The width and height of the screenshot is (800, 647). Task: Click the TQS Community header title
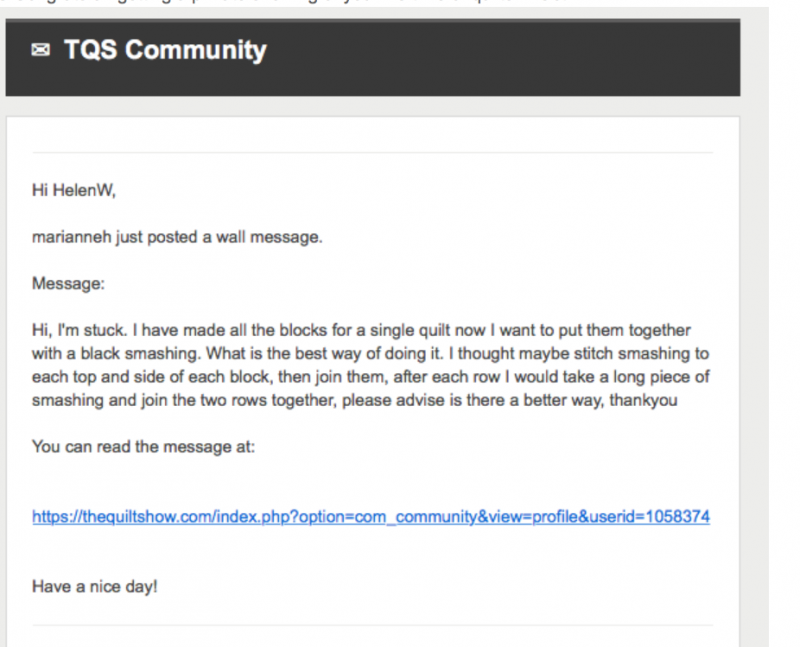[165, 51]
